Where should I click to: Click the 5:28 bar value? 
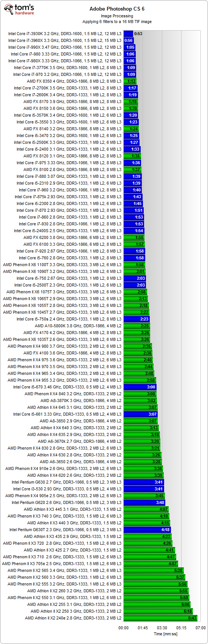179,570
